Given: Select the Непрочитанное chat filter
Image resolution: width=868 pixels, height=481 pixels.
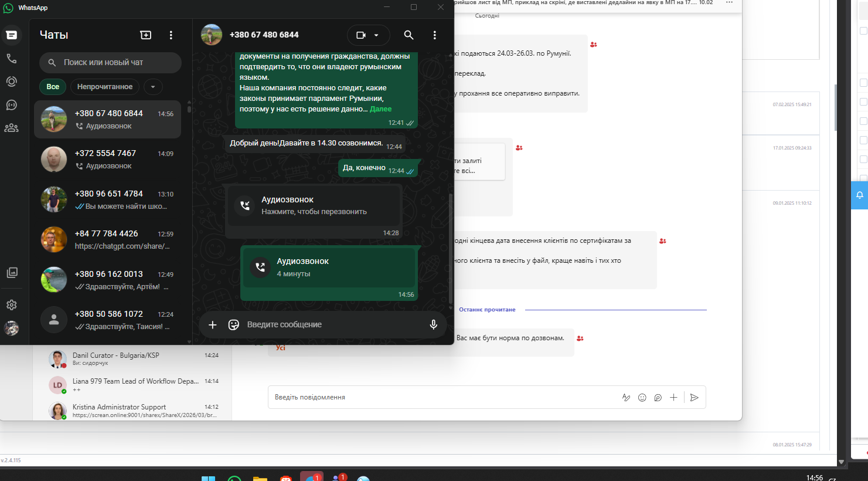Looking at the screenshot, I should click(105, 87).
